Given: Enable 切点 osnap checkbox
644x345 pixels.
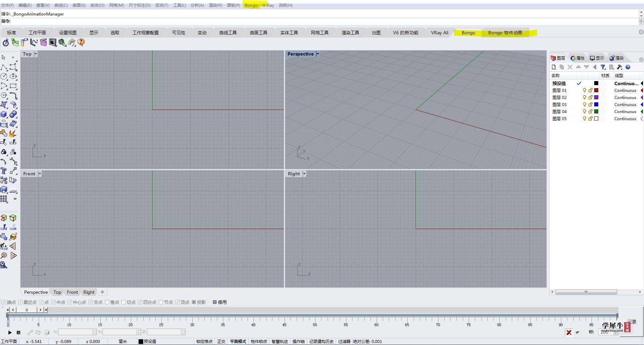Looking at the screenshot, I should pyautogui.click(x=123, y=302).
